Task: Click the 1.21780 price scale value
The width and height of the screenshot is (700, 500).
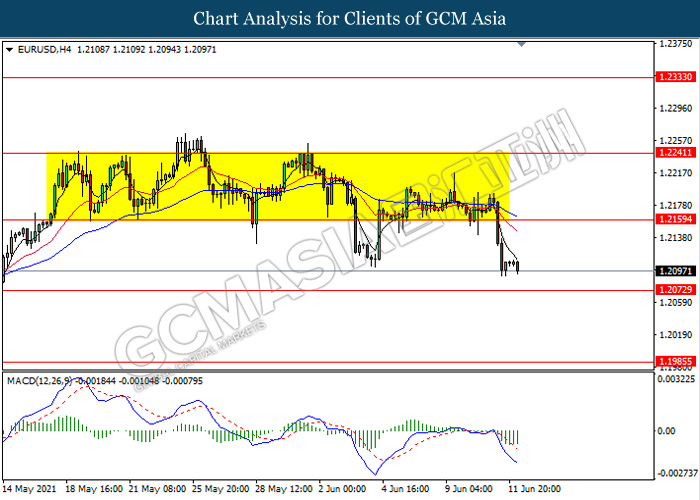Action: coord(675,205)
